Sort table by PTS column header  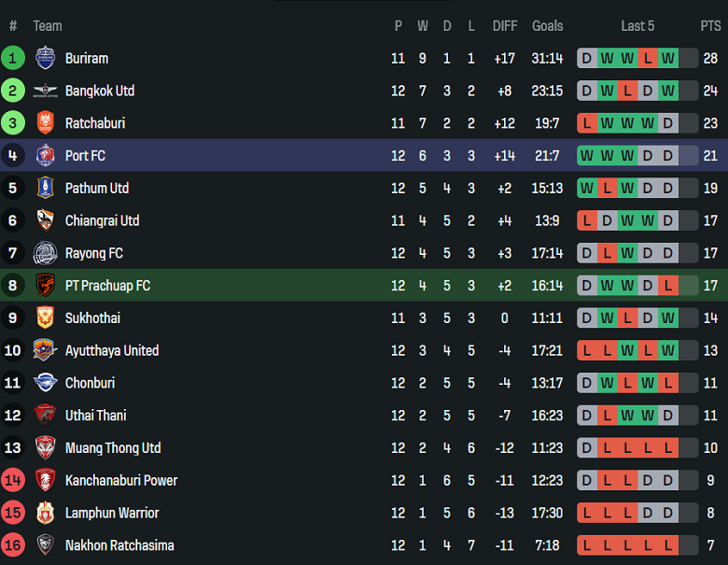point(710,26)
